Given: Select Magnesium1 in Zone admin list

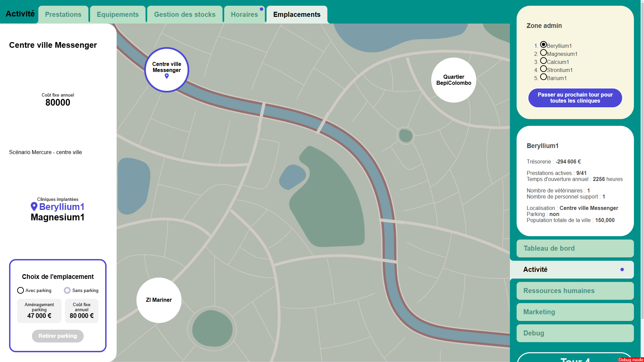Looking at the screenshot, I should [543, 53].
